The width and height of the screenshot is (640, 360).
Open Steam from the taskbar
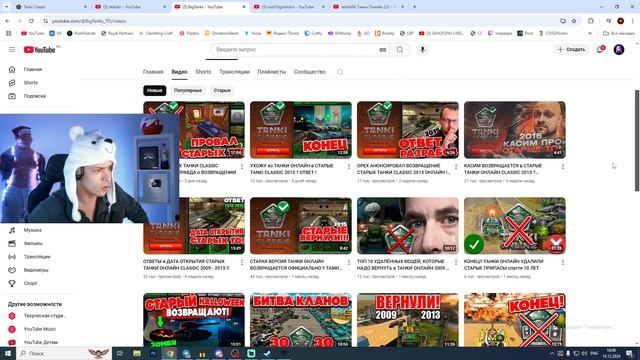[267, 353]
